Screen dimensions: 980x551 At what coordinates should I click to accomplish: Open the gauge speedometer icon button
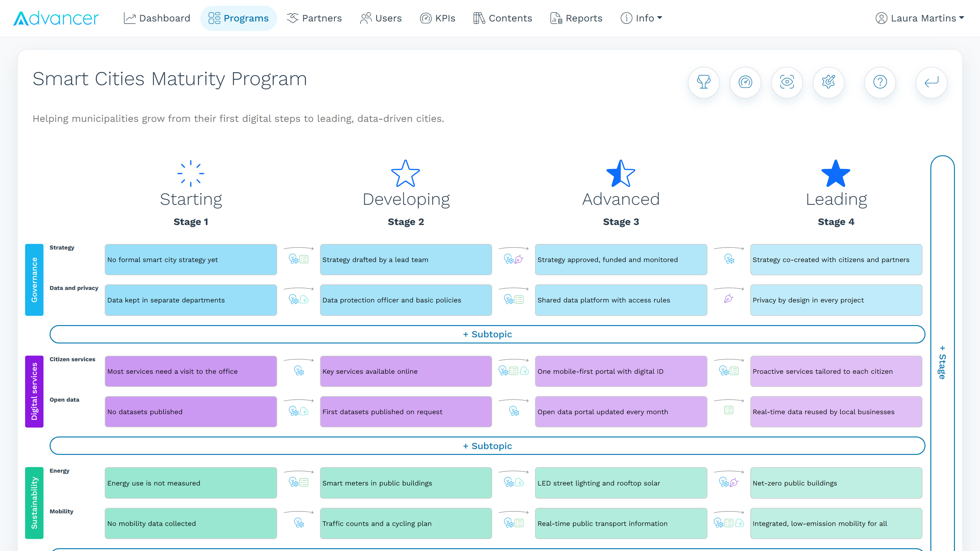coord(745,82)
